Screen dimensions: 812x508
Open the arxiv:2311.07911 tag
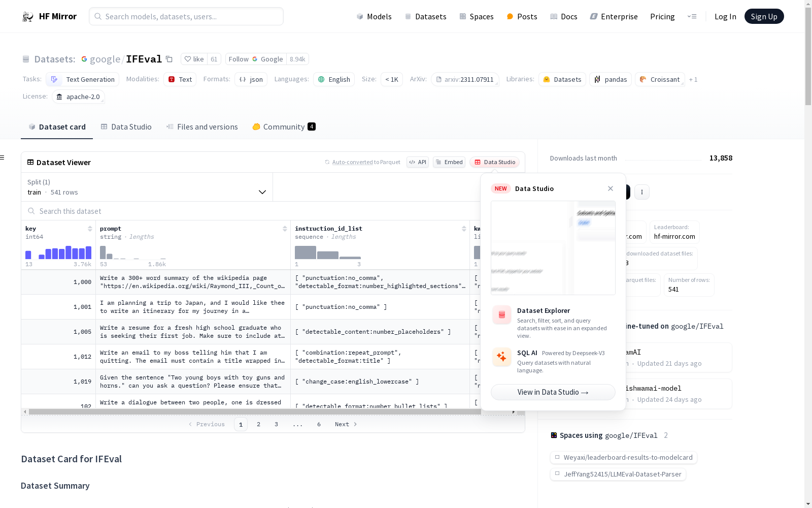coord(465,79)
